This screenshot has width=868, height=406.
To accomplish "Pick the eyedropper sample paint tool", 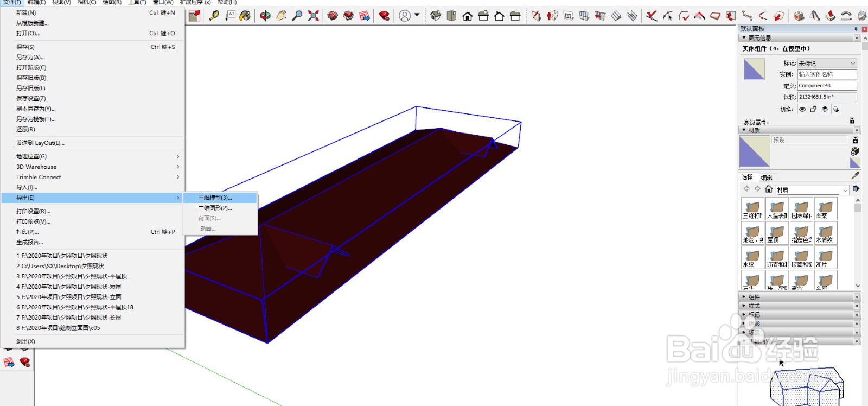I will (855, 175).
